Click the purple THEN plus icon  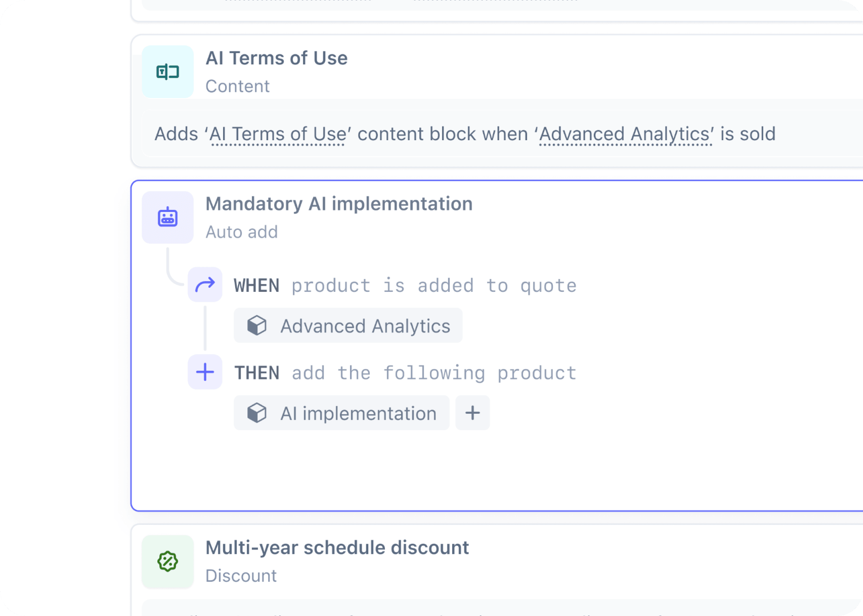pyautogui.click(x=205, y=372)
